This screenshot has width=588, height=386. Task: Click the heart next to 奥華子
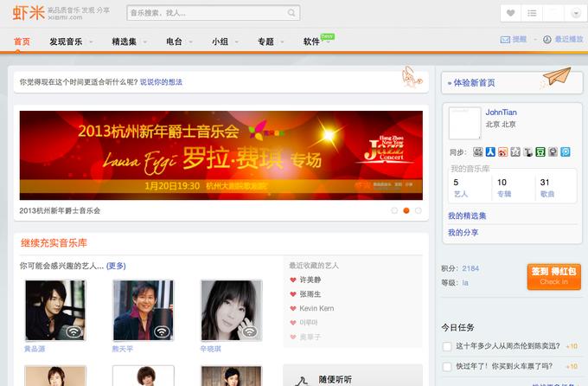point(293,337)
